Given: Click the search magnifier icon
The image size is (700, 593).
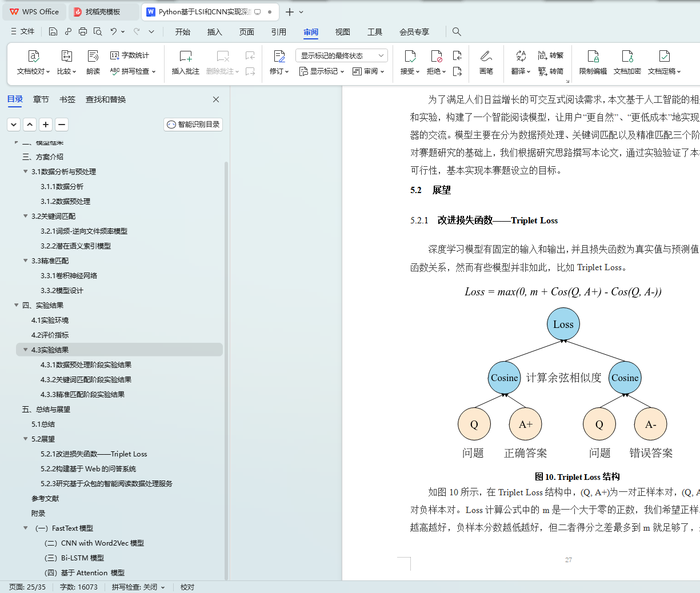Looking at the screenshot, I should tap(457, 31).
